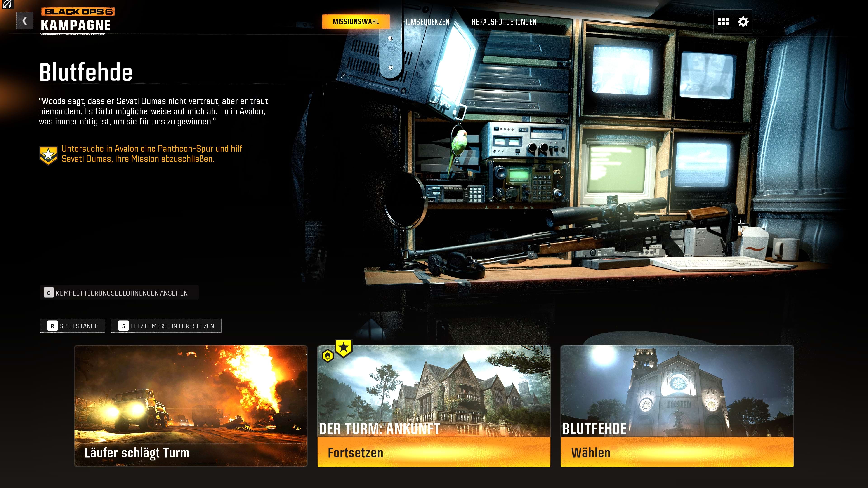Click the Black Ops 6 logo
The width and height of the screenshot is (868, 488).
click(x=78, y=12)
